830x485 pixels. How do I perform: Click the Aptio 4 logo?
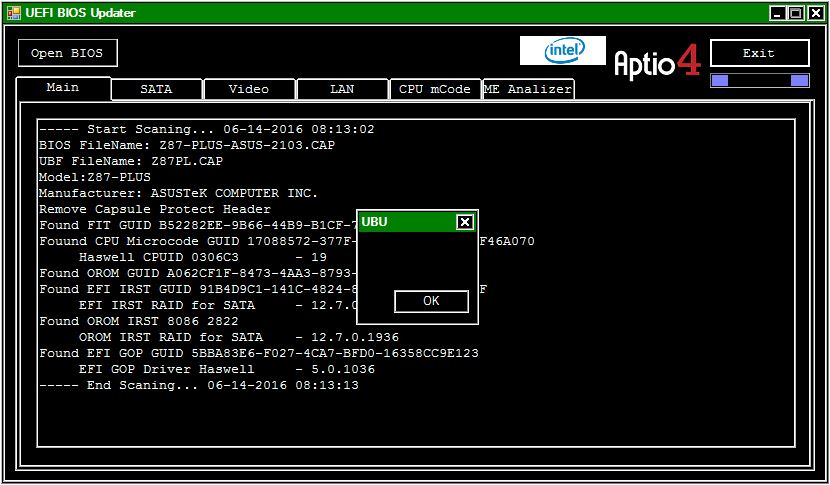pyautogui.click(x=657, y=62)
